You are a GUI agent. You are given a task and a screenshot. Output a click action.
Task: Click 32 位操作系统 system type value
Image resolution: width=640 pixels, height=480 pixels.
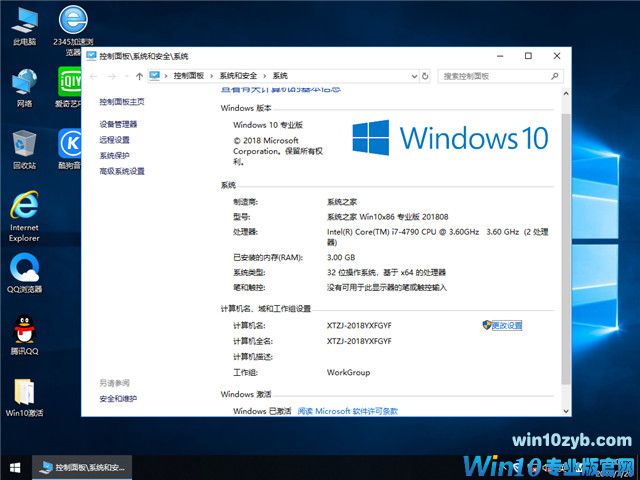click(x=386, y=272)
